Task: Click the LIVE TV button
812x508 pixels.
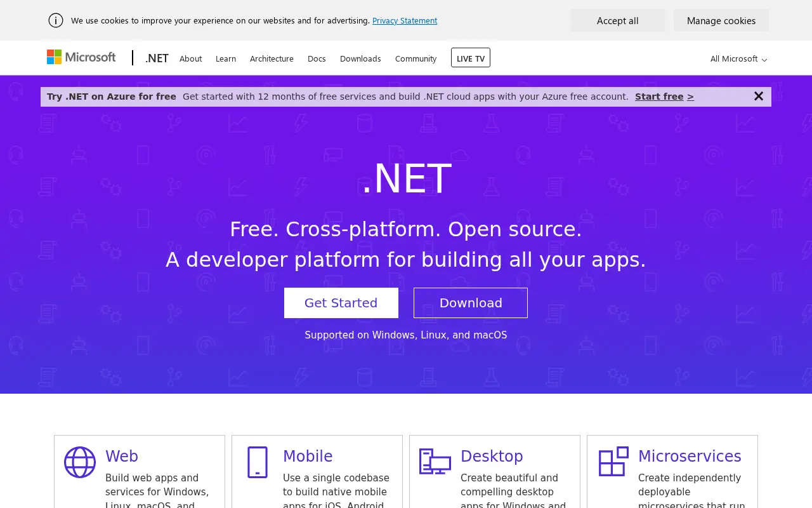Action: 471,58
